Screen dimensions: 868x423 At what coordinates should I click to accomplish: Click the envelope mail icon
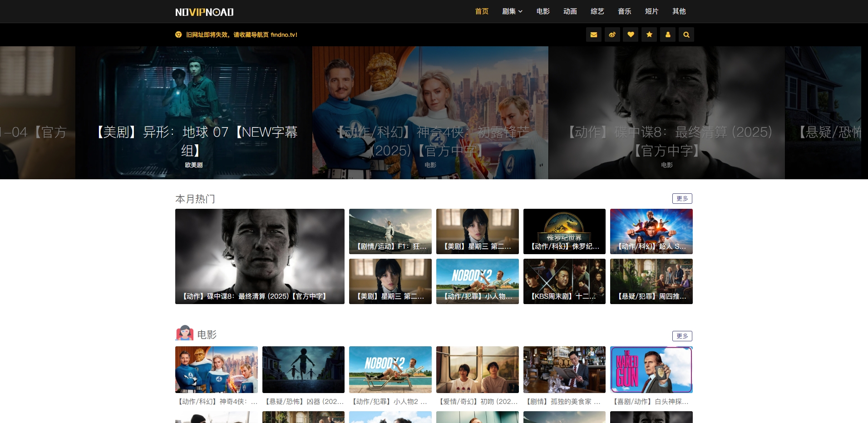593,34
